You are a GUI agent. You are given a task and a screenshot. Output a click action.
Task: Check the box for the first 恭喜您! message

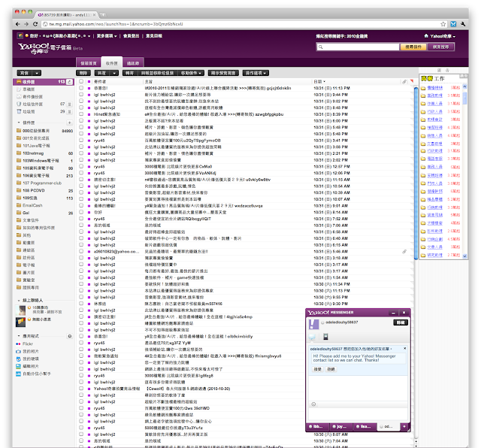tap(81, 88)
